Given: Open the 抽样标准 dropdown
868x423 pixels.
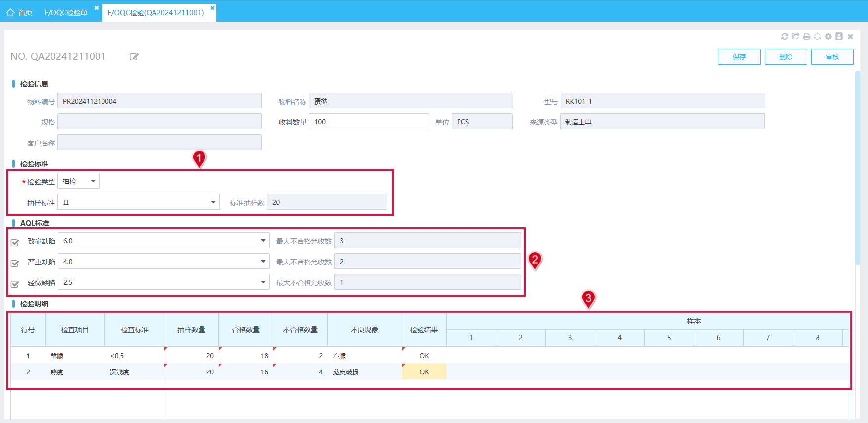Looking at the screenshot, I should [139, 202].
